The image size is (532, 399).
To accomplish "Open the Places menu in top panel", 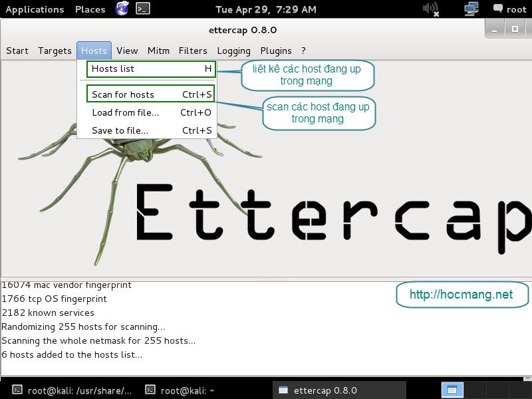I will tap(90, 9).
